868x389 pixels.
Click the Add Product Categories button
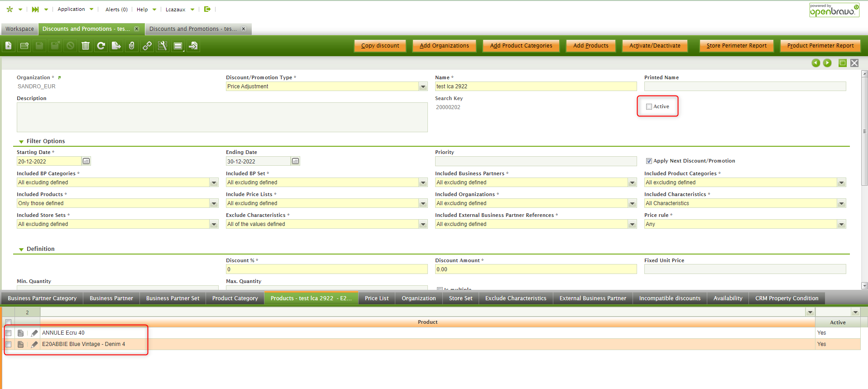click(521, 46)
